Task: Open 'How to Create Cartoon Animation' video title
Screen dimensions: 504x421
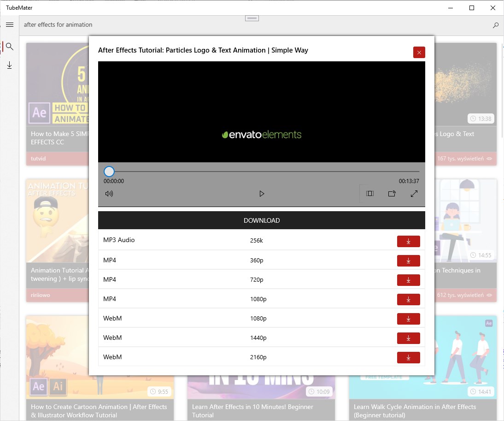Action: click(99, 411)
